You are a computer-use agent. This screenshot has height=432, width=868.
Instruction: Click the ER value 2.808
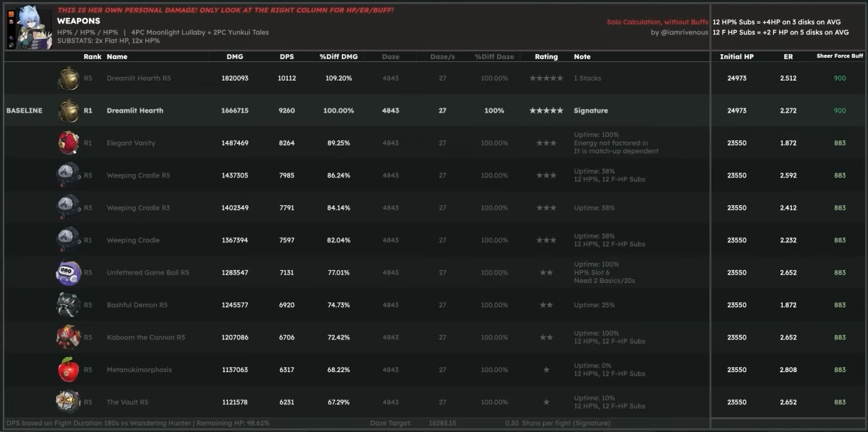pos(788,370)
